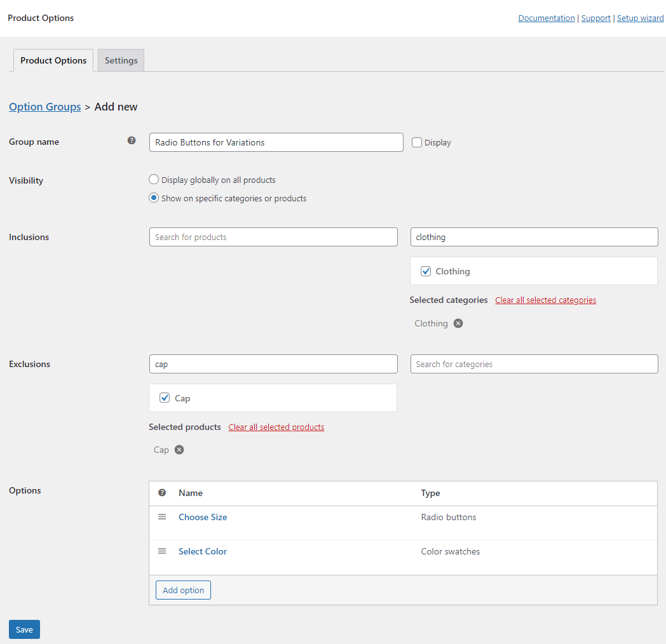Click the help icon in Options table header
Screen dimensions: 666x644
[x=162, y=493]
